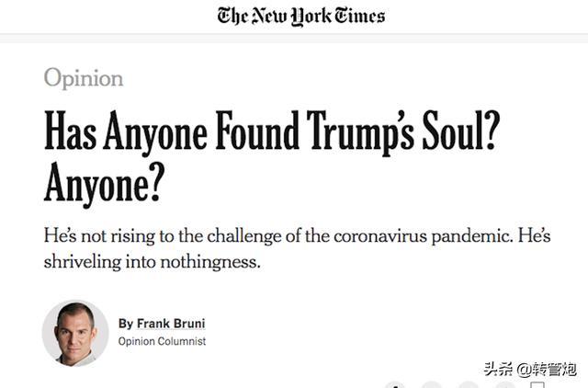Image resolution: width=588 pixels, height=388 pixels.
Task: Click the bookmark save icon
Action: coord(537,385)
